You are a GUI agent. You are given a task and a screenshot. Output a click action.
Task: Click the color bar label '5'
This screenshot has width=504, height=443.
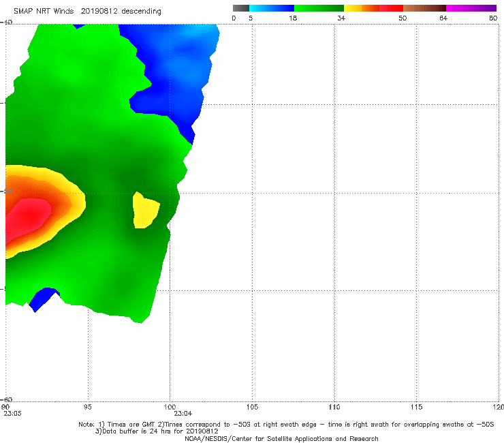point(251,18)
